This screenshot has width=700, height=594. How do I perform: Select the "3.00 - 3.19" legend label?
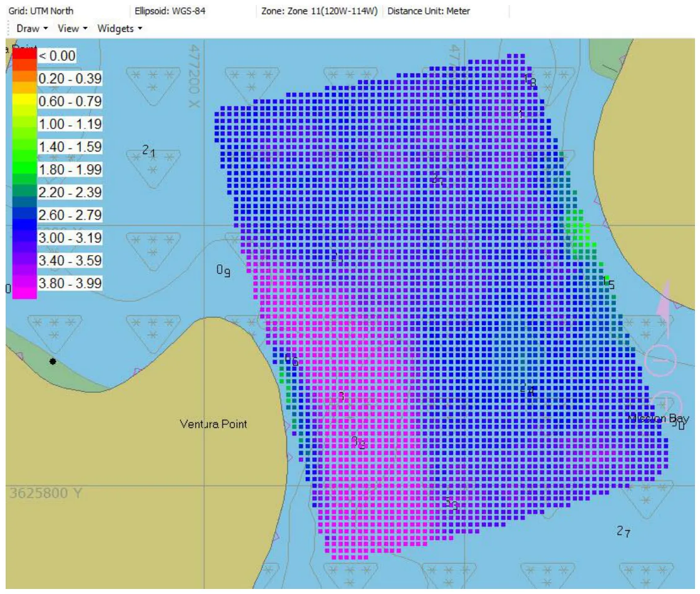70,238
